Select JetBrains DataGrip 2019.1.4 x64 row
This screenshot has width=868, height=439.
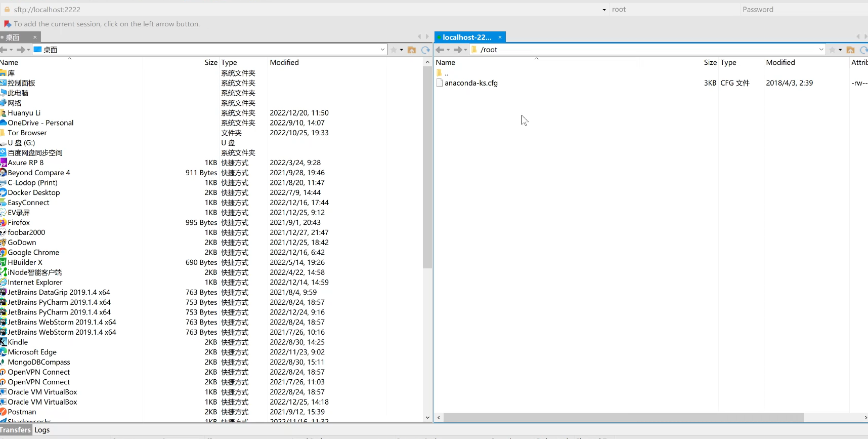click(x=211, y=292)
